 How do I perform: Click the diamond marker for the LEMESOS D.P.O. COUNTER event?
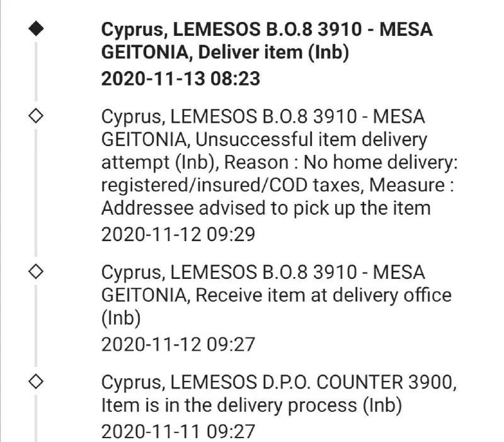click(x=36, y=380)
